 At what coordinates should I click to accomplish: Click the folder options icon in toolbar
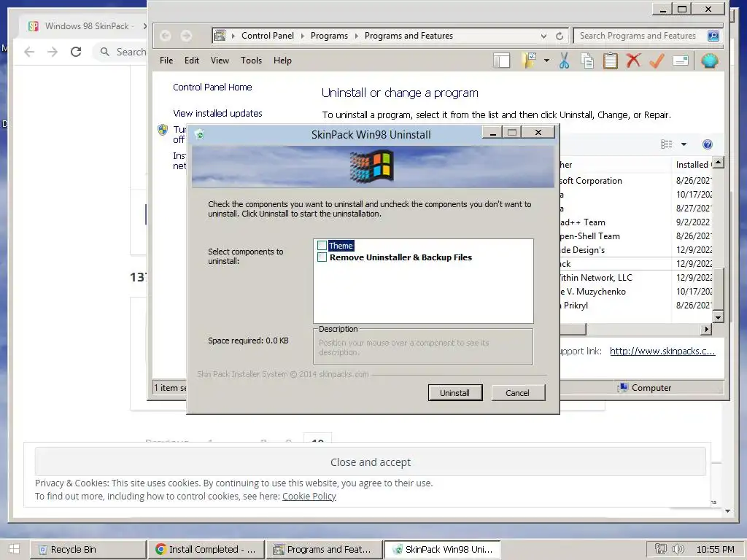pyautogui.click(x=530, y=61)
